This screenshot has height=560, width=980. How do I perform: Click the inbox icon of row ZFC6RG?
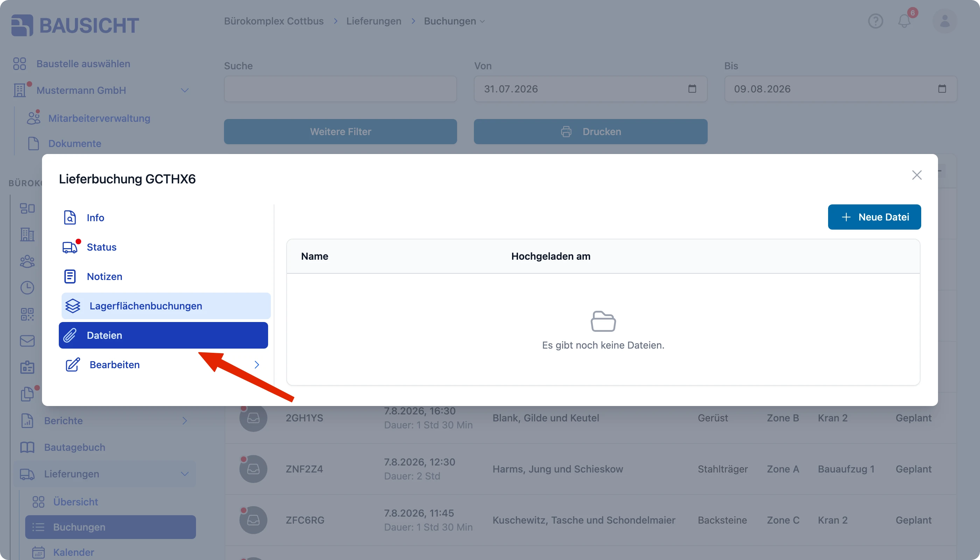coord(253,520)
